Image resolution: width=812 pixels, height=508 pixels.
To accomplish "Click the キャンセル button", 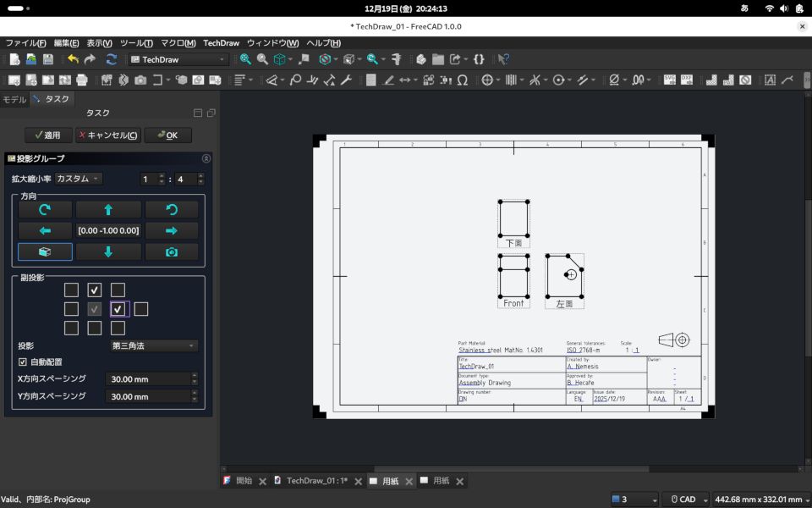I will tap(107, 135).
